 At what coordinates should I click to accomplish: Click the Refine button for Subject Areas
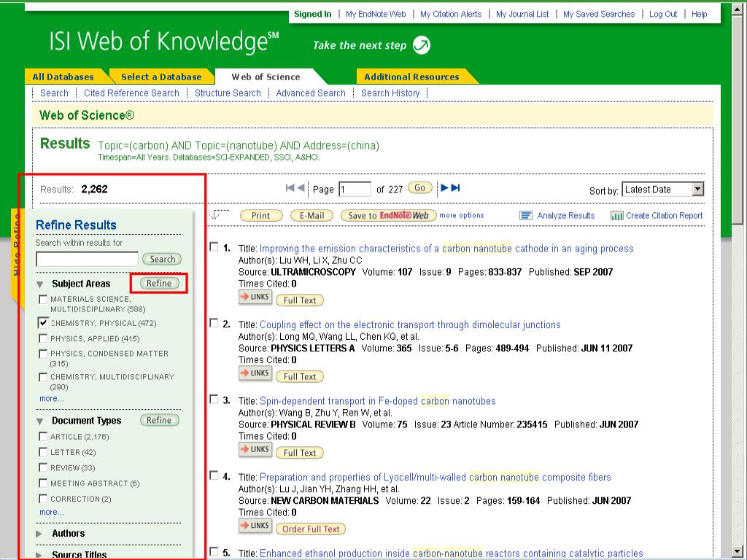[160, 284]
